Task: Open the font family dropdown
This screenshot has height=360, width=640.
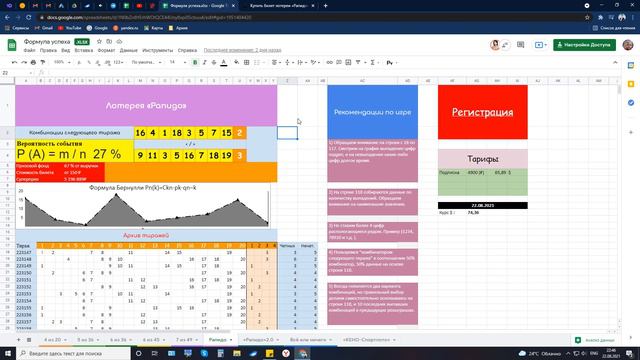Action: click(x=146, y=62)
